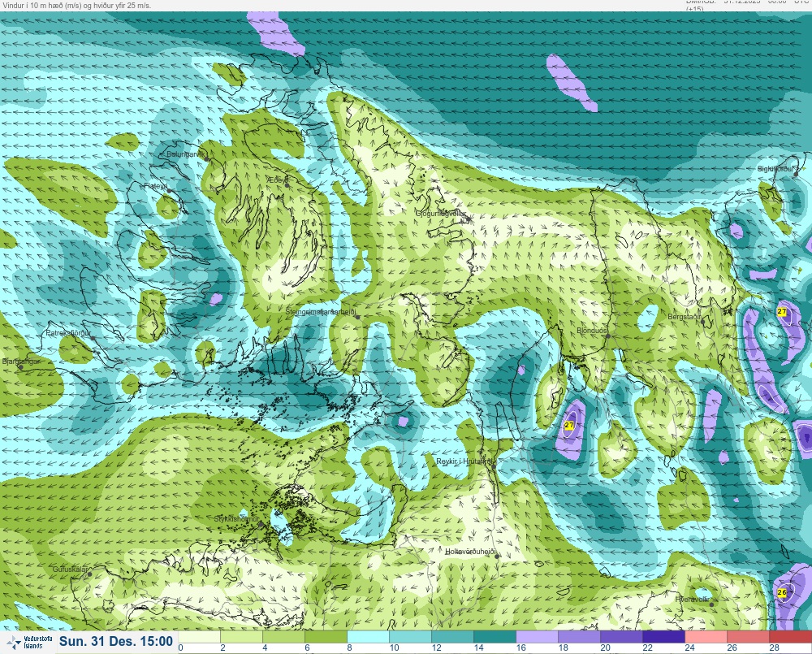Image resolution: width=812 pixels, height=654 pixels.
Task: Select the Patreksfjörður station label
Action: pyautogui.click(x=68, y=333)
